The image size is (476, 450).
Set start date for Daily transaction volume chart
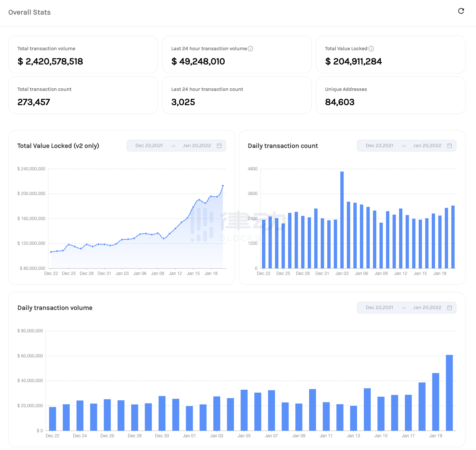tap(379, 308)
